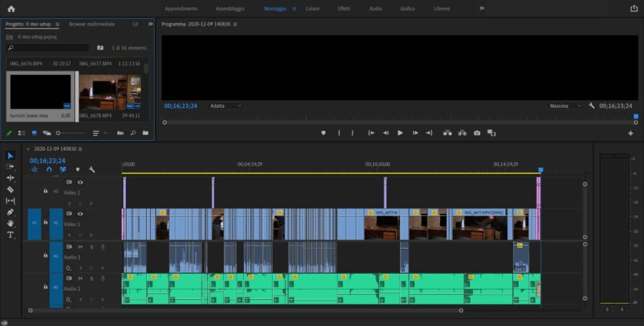The width and height of the screenshot is (644, 326).
Task: Add marker in the timeline
Action: [x=77, y=169]
